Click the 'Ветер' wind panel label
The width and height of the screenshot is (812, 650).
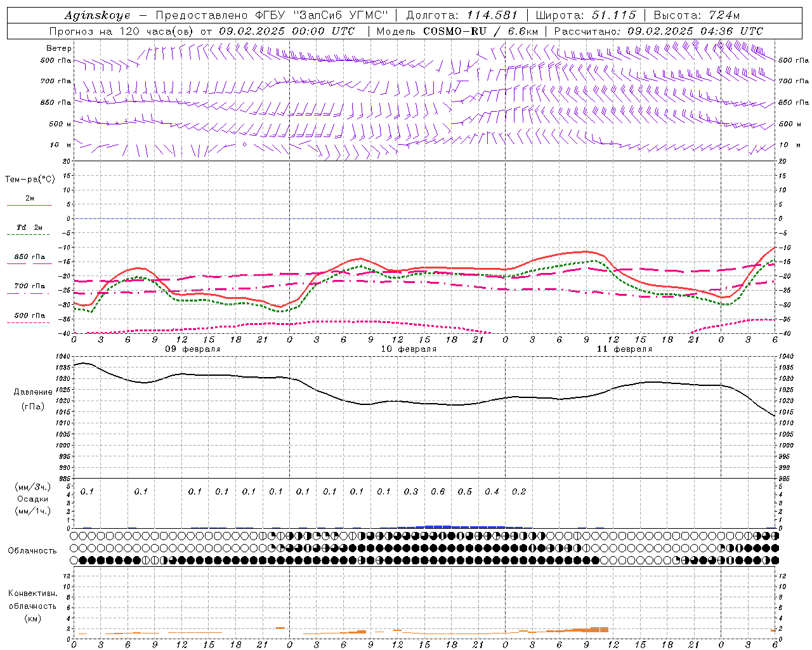point(59,48)
